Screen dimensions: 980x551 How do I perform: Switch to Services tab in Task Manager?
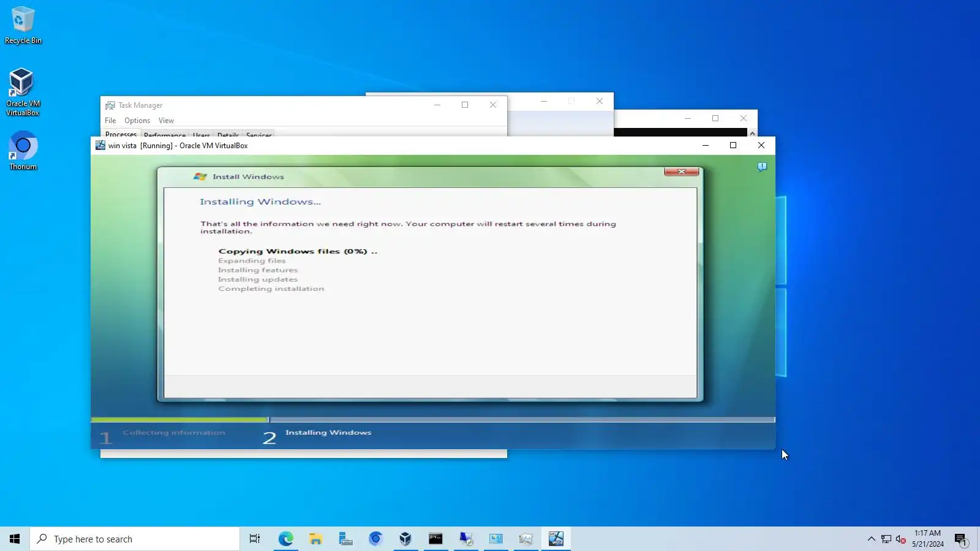pos(259,134)
